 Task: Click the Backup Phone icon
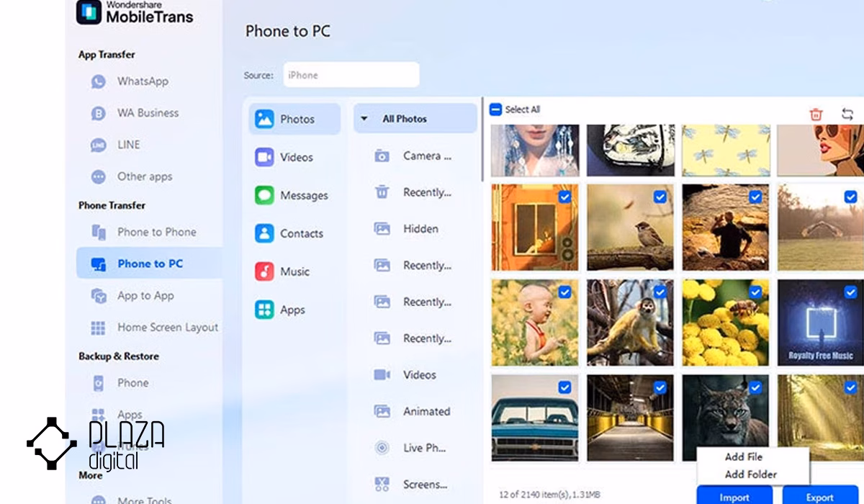tap(98, 383)
